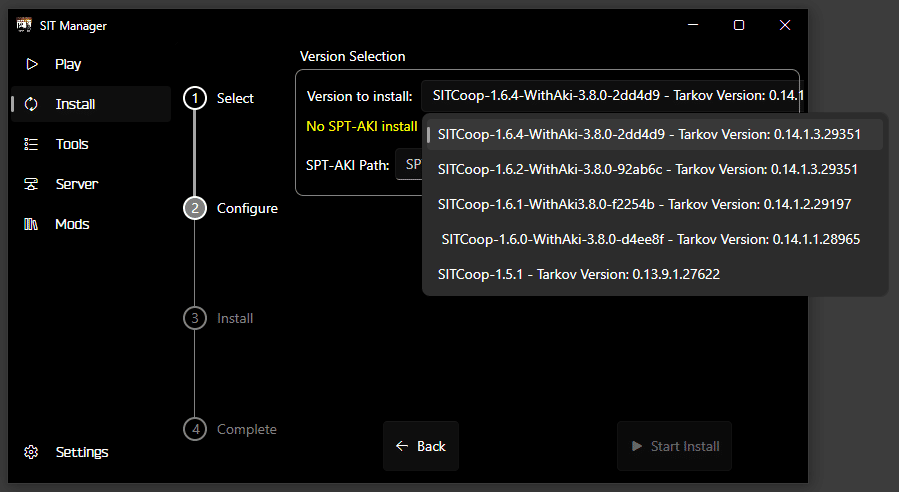Go to step 1 Select circle

tap(195, 98)
